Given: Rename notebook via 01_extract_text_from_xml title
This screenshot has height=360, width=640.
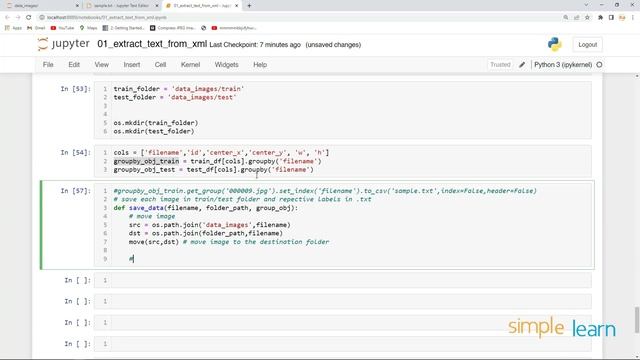Looking at the screenshot, I should coord(152,44).
